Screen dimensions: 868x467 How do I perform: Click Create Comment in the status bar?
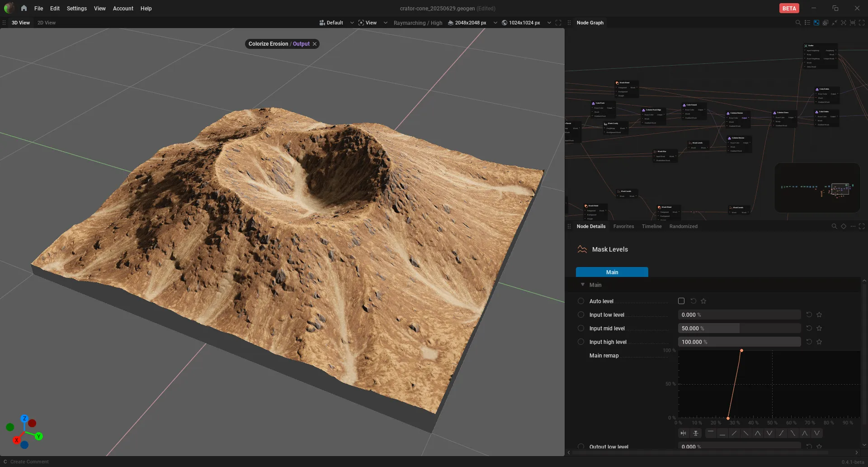pyautogui.click(x=29, y=462)
